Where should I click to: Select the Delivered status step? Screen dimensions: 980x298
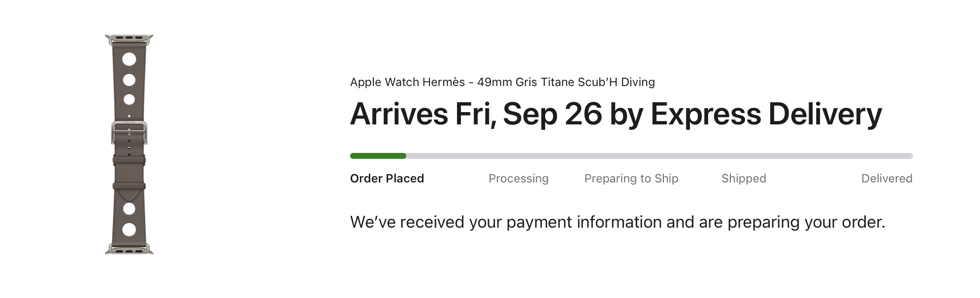click(886, 179)
